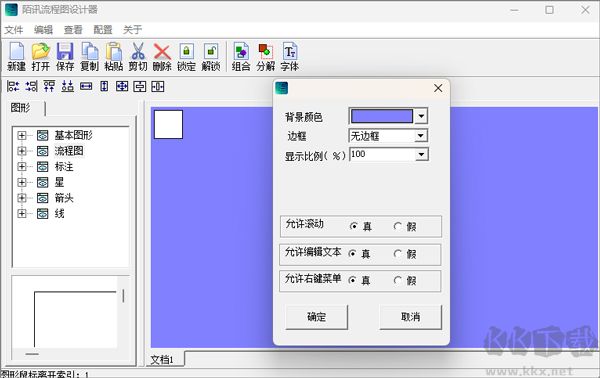Open the 编辑 menu

(x=43, y=29)
